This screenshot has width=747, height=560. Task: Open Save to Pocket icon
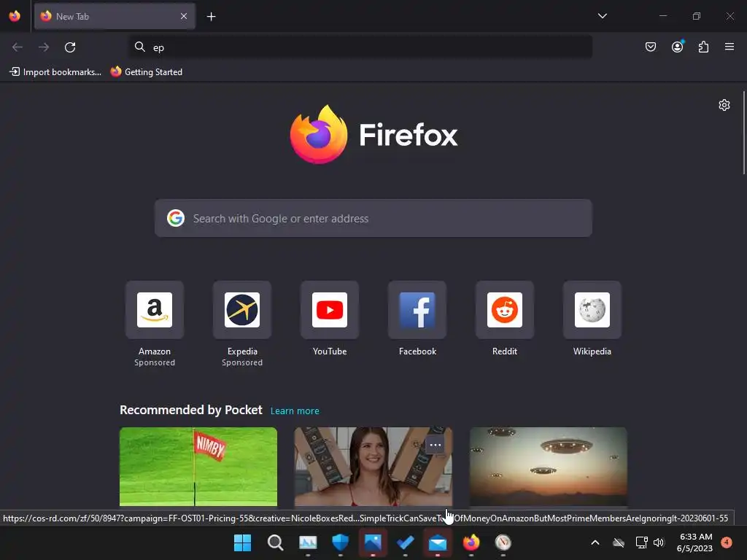click(x=650, y=47)
